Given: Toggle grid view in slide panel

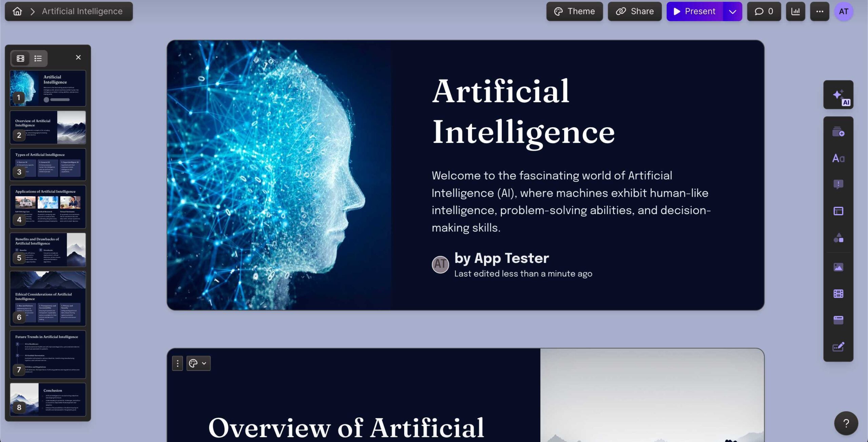Looking at the screenshot, I should [x=20, y=58].
